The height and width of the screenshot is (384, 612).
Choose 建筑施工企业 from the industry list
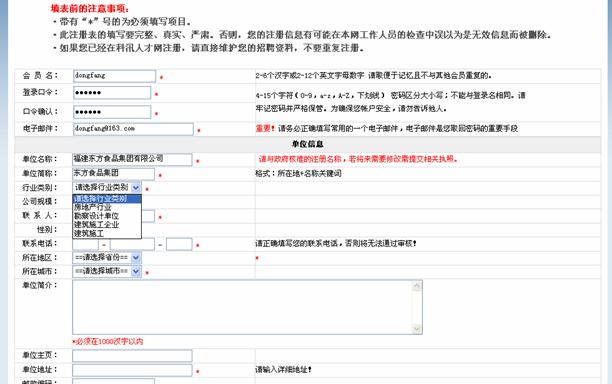tap(107, 224)
